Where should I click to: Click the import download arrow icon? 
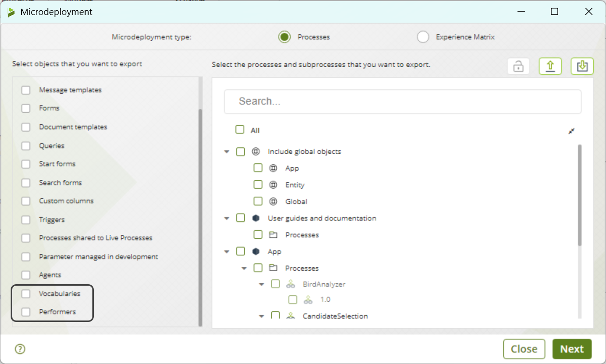pos(582,66)
